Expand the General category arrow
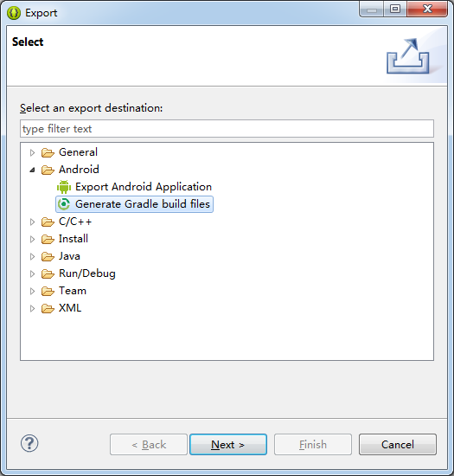This screenshot has height=476, width=454. tap(32, 152)
